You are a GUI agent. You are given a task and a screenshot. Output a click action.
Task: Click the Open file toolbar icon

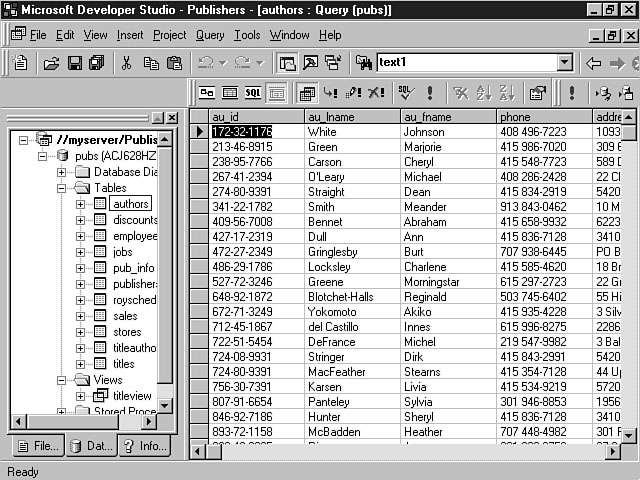click(51, 63)
